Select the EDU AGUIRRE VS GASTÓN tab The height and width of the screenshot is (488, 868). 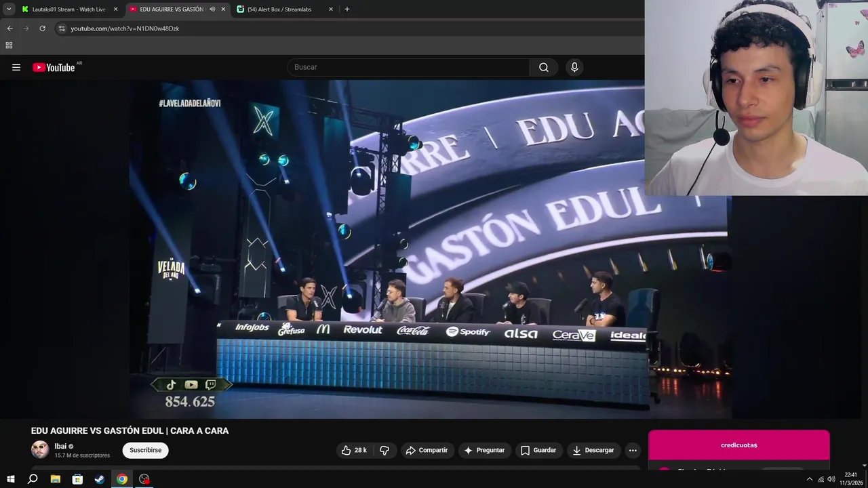[x=171, y=9]
